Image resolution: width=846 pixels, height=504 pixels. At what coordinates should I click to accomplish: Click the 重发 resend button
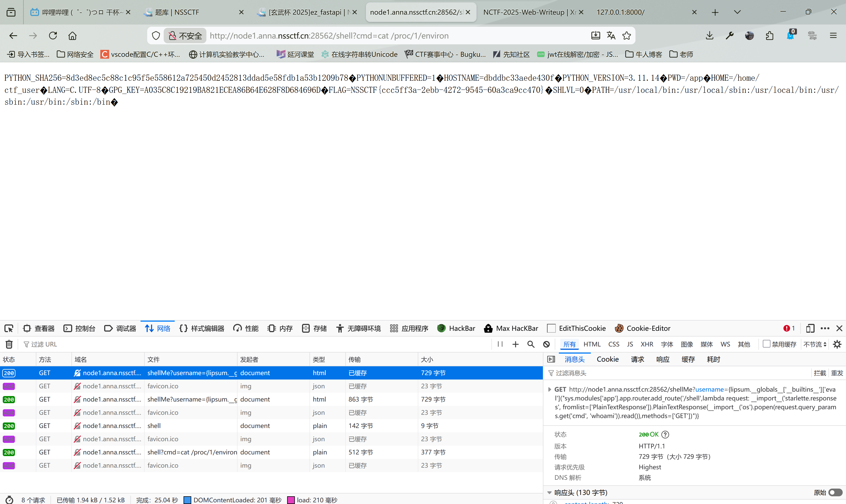click(x=837, y=373)
